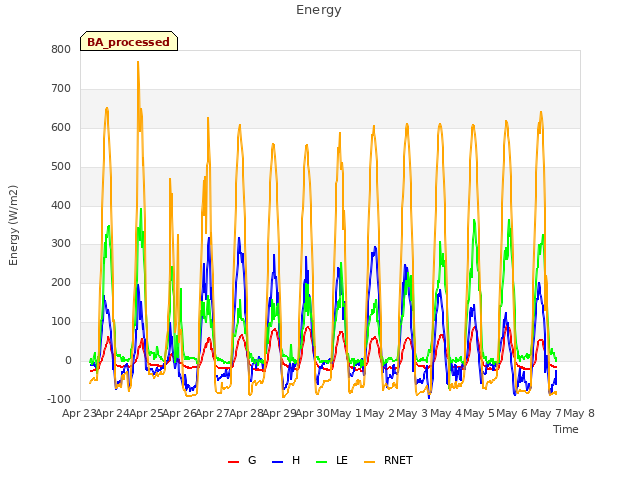Click the '100' y-axis tick value
The image size is (640, 480).
coord(61,322)
